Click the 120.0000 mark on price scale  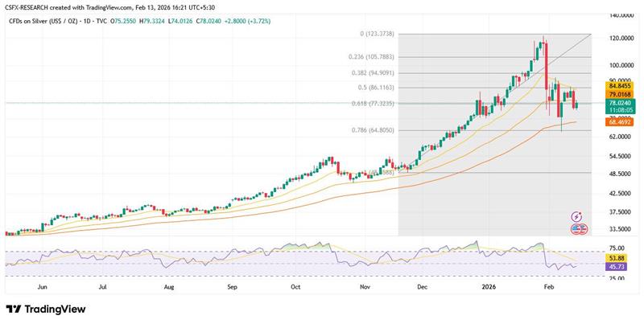[613, 39]
